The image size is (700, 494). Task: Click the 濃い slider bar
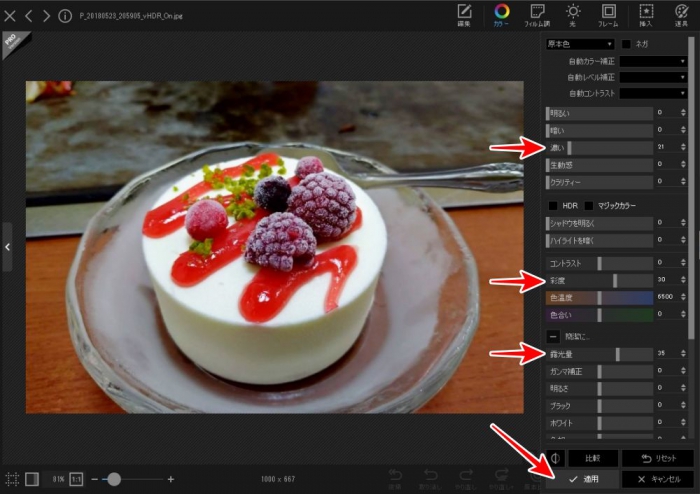[x=599, y=148]
